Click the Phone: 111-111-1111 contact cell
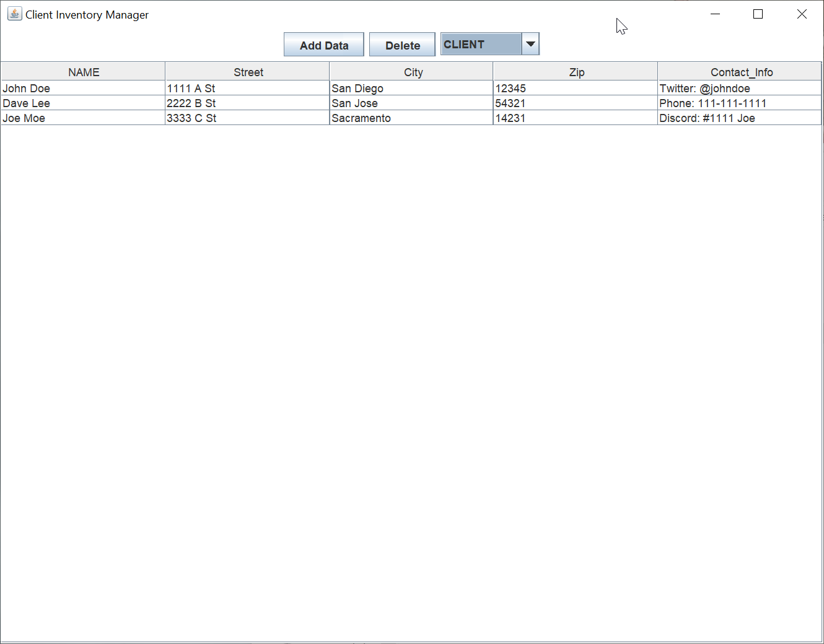 click(x=712, y=103)
